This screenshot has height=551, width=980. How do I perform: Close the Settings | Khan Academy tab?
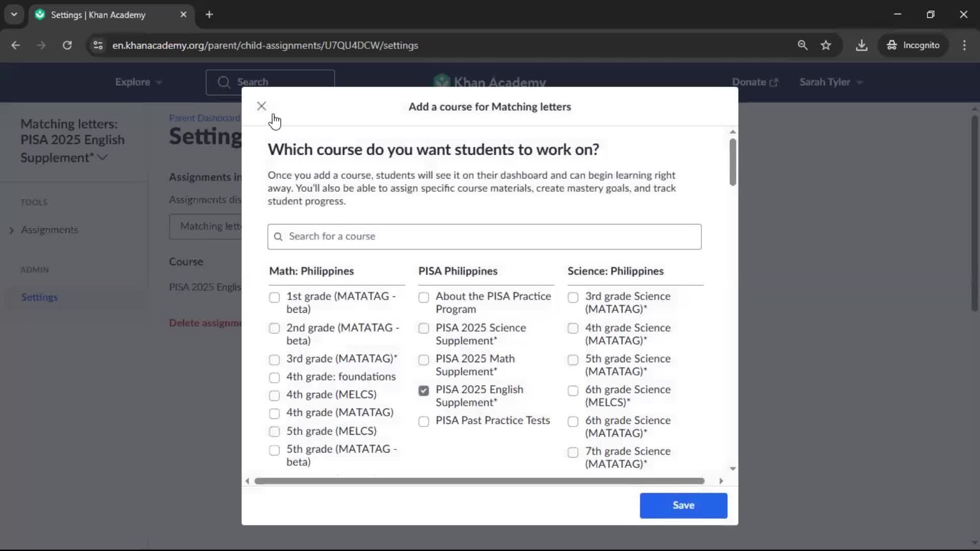point(183,14)
